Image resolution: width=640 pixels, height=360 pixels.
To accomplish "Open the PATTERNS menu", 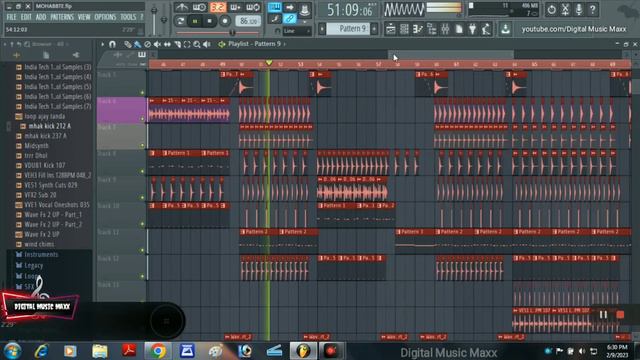I will pos(62,17).
